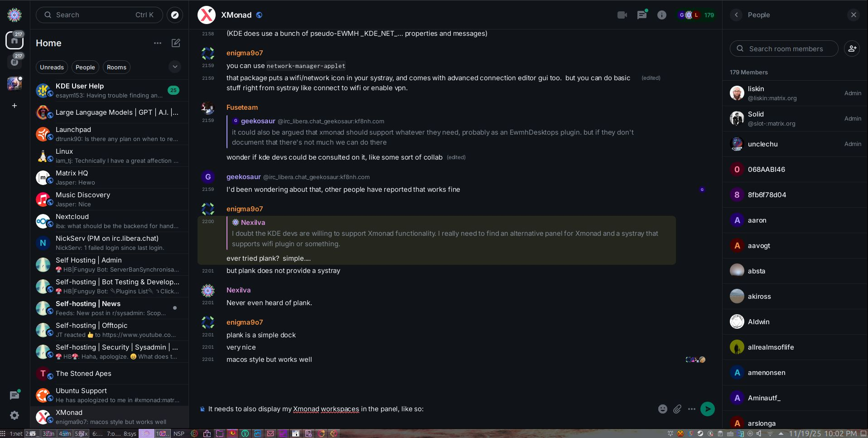Open the explore rooms compass icon

[x=175, y=15]
